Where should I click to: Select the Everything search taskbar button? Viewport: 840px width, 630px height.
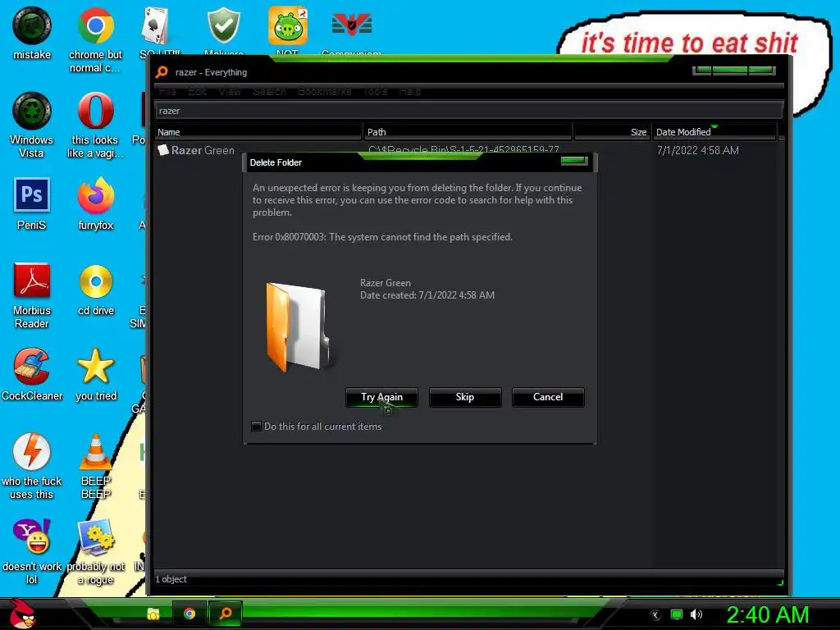(x=226, y=614)
